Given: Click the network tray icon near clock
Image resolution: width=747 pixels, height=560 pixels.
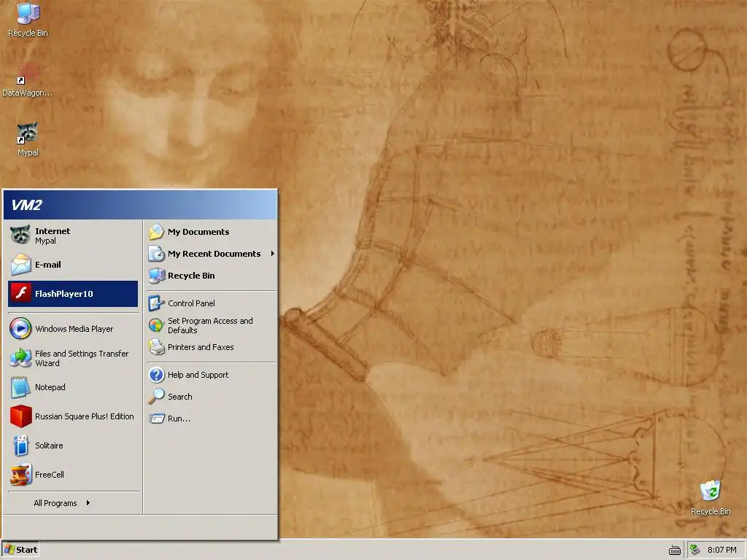Looking at the screenshot, I should coord(695,550).
